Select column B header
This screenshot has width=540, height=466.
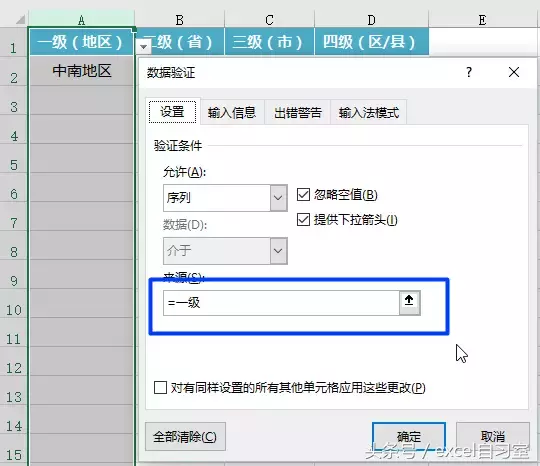179,20
